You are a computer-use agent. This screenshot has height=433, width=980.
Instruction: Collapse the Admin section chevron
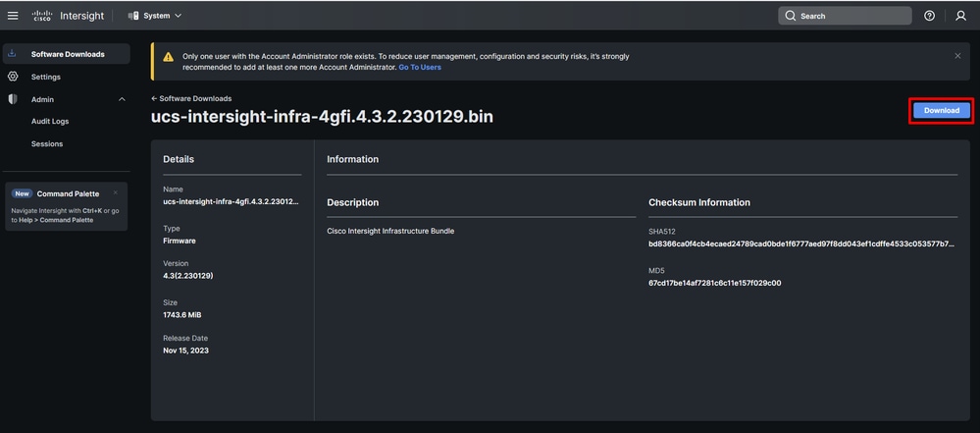pos(122,99)
